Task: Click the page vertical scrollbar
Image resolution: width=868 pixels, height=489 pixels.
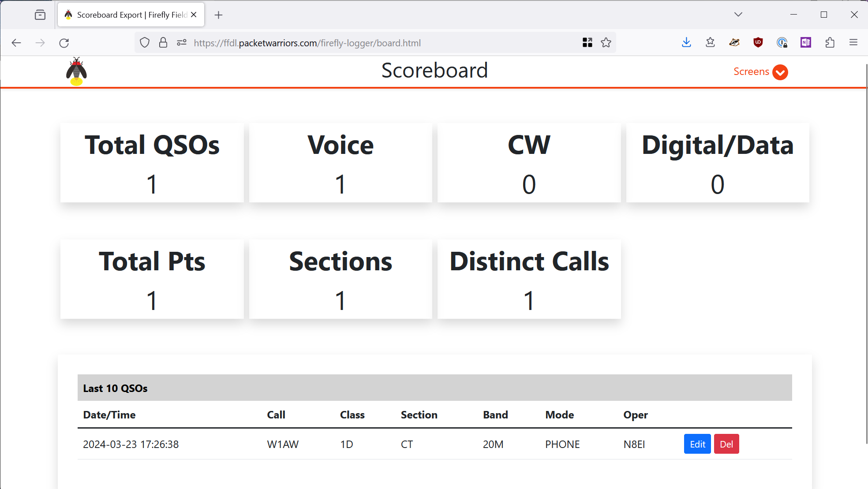Action: (x=866, y=254)
